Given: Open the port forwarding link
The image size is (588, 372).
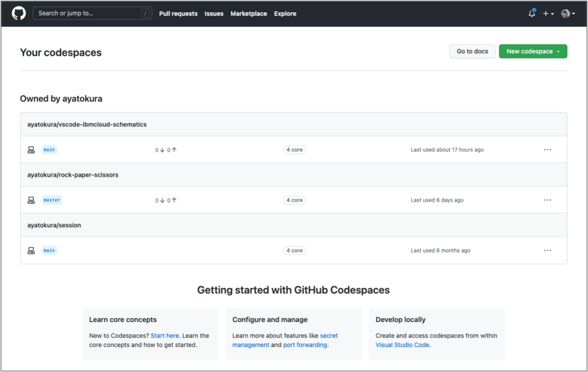Looking at the screenshot, I should click(305, 345).
